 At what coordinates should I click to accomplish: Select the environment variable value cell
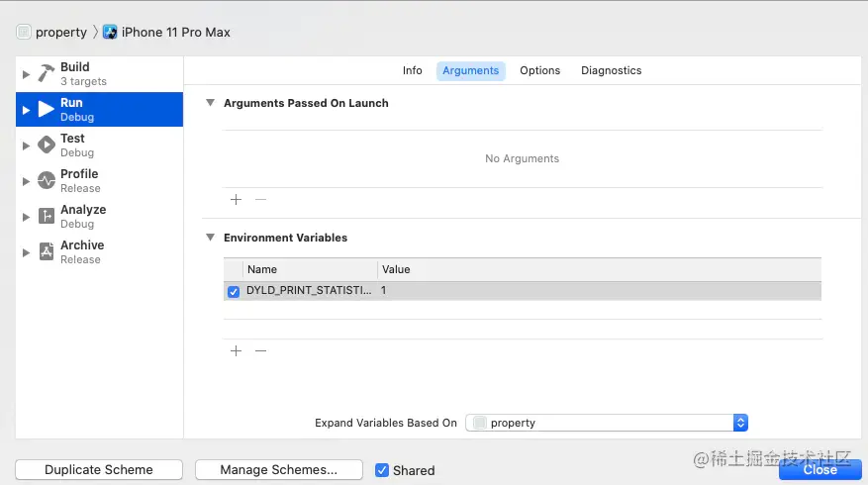[594, 291]
